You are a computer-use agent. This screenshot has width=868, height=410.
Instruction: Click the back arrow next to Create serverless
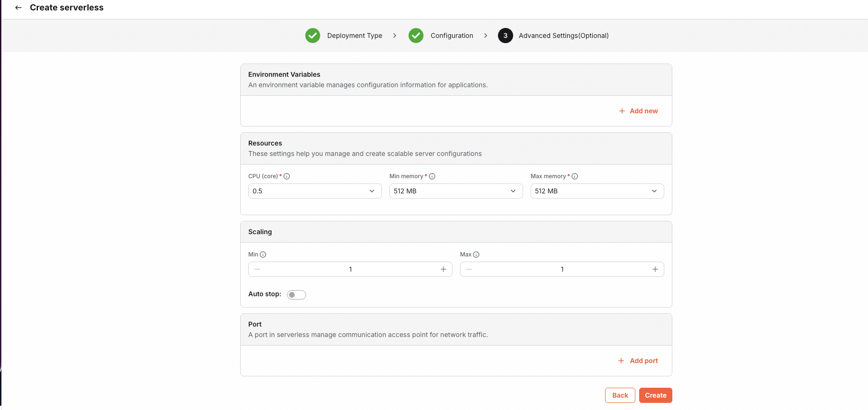click(x=18, y=8)
